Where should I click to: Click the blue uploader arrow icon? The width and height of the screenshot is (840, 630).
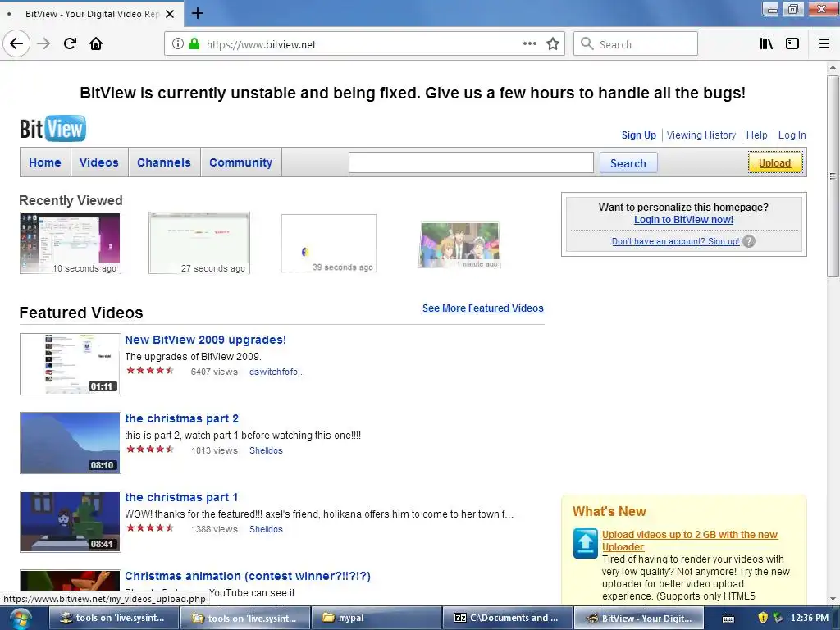(x=585, y=543)
